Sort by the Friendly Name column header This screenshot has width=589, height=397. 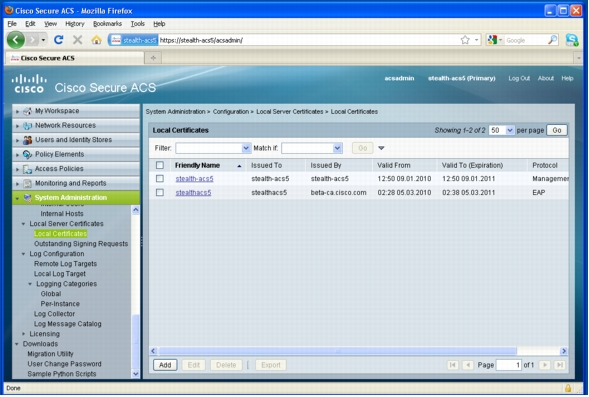[x=197, y=165]
